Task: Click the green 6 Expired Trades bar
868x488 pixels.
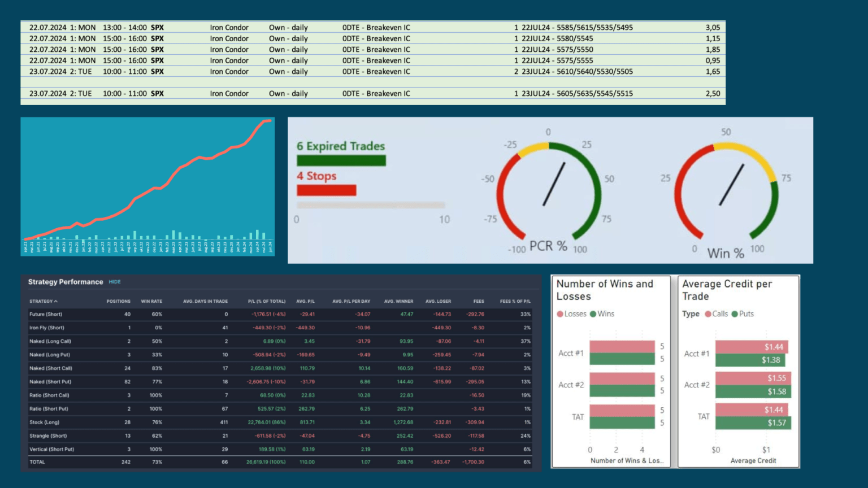Action: pos(341,160)
